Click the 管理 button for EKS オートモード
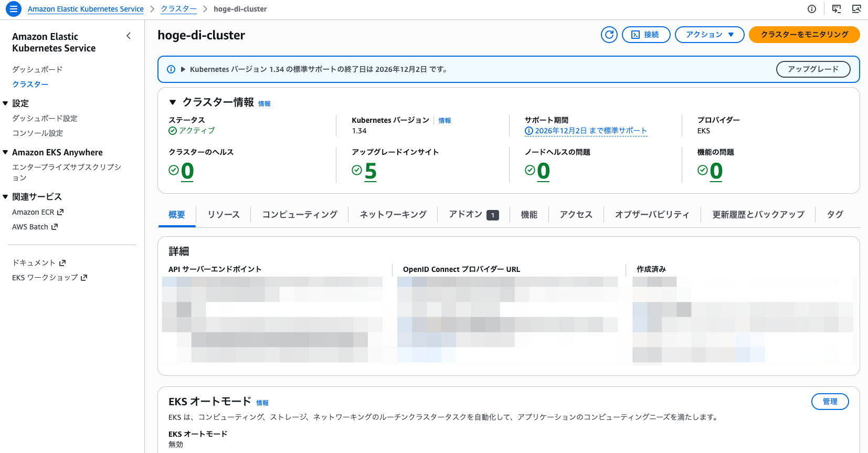Image resolution: width=868 pixels, height=453 pixels. [x=830, y=402]
